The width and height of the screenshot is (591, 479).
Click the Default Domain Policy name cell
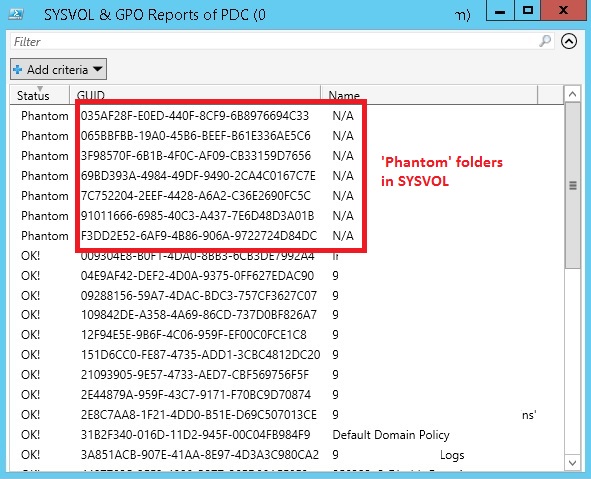click(x=391, y=435)
